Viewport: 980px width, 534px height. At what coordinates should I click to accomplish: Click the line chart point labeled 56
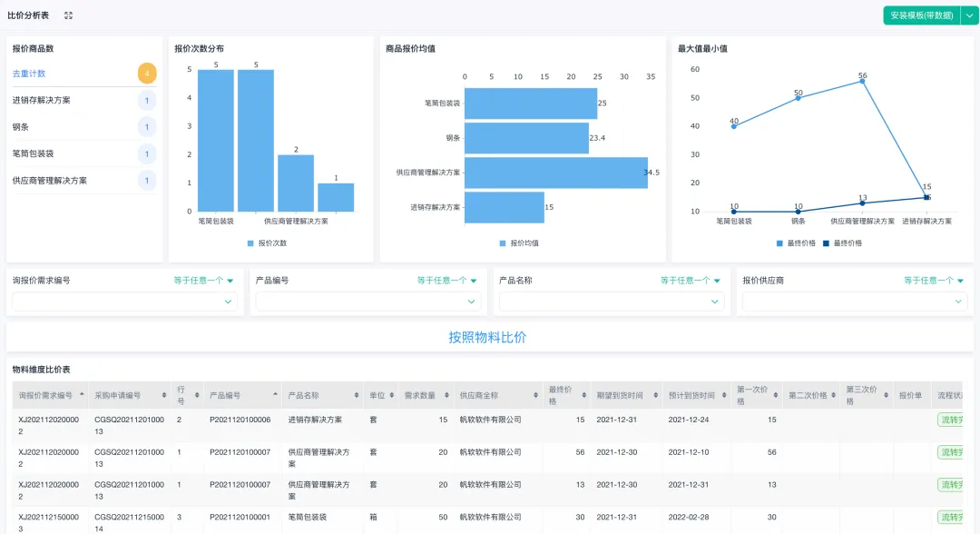tap(863, 82)
